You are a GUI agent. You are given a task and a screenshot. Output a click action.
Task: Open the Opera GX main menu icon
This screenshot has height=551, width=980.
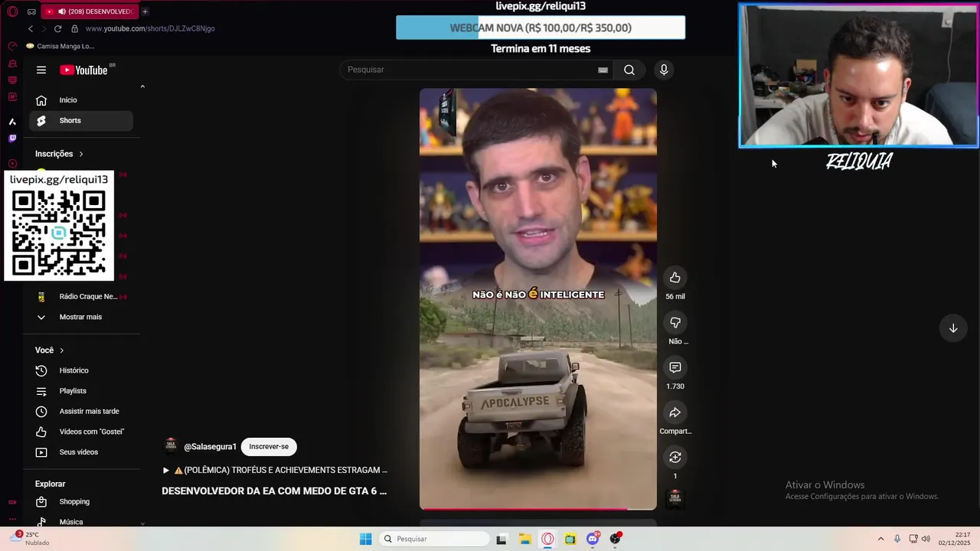pyautogui.click(x=12, y=11)
